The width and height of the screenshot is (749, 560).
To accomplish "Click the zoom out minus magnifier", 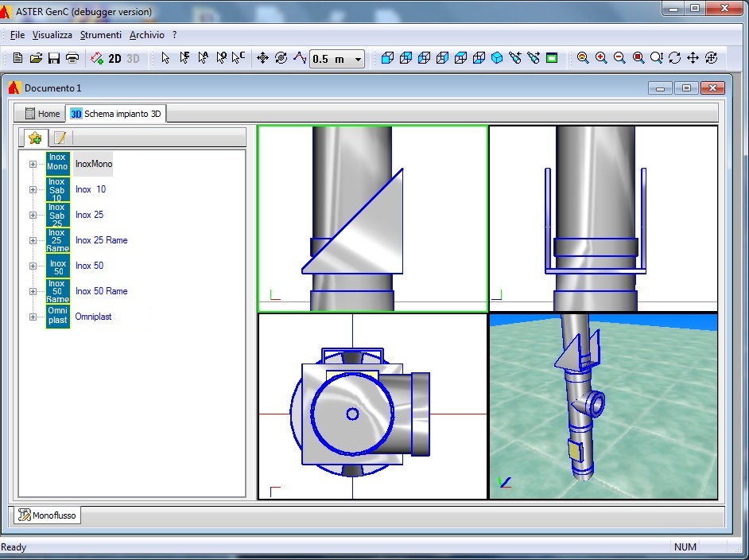I will [619, 58].
